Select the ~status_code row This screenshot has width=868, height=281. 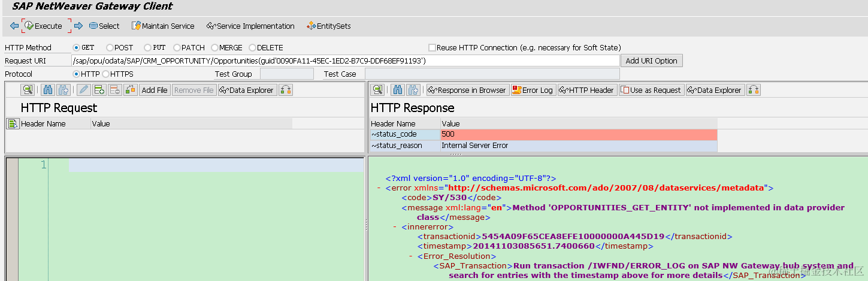click(x=405, y=134)
